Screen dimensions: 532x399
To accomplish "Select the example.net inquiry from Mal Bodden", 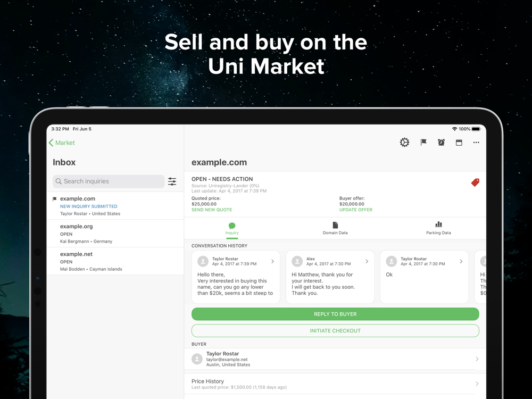I will coord(115,261).
